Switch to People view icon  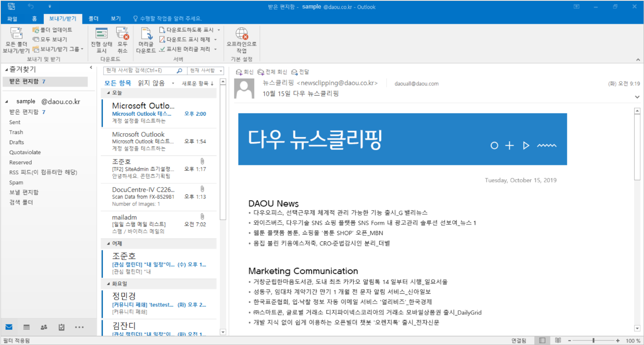pos(44,327)
